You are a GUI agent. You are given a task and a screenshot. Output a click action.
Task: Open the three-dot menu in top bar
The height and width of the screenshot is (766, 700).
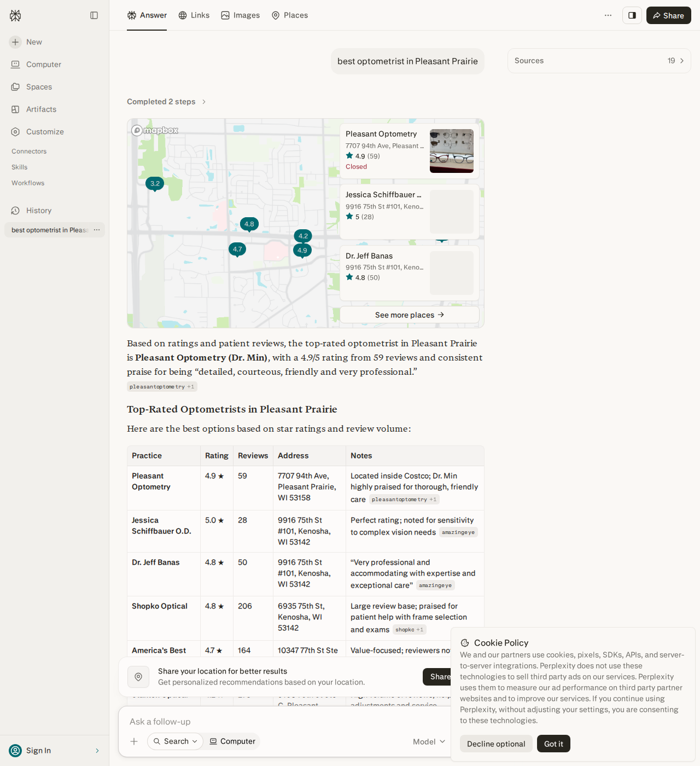click(608, 15)
